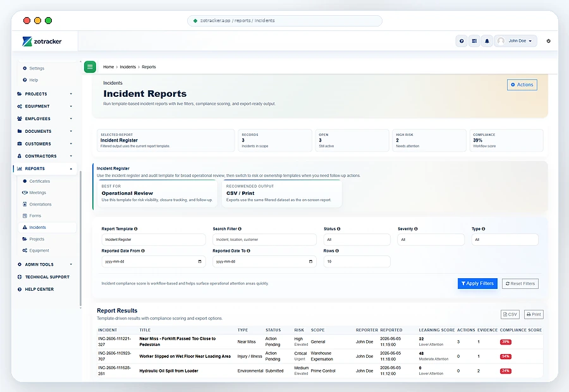Click the Type info icon
569x392 pixels.
pos(484,229)
